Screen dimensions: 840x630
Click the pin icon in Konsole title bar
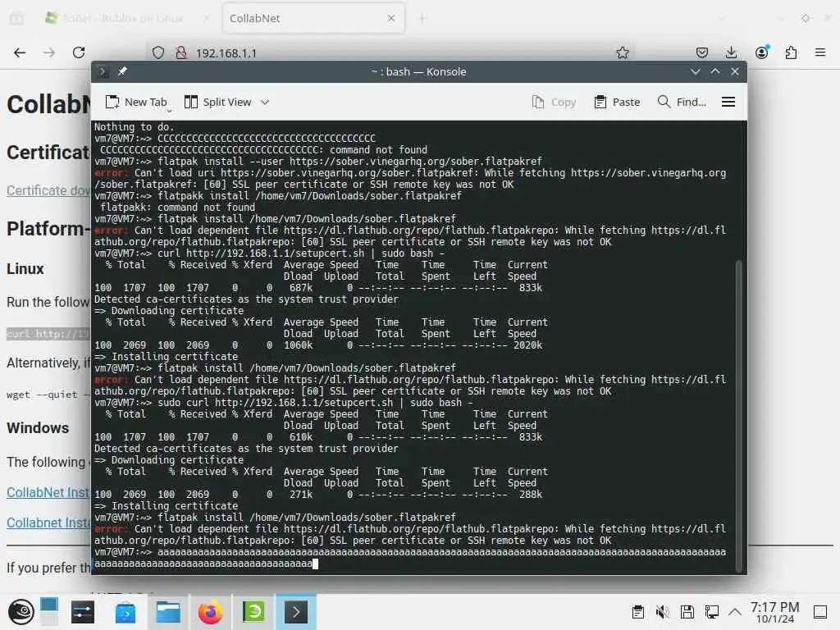coord(122,71)
